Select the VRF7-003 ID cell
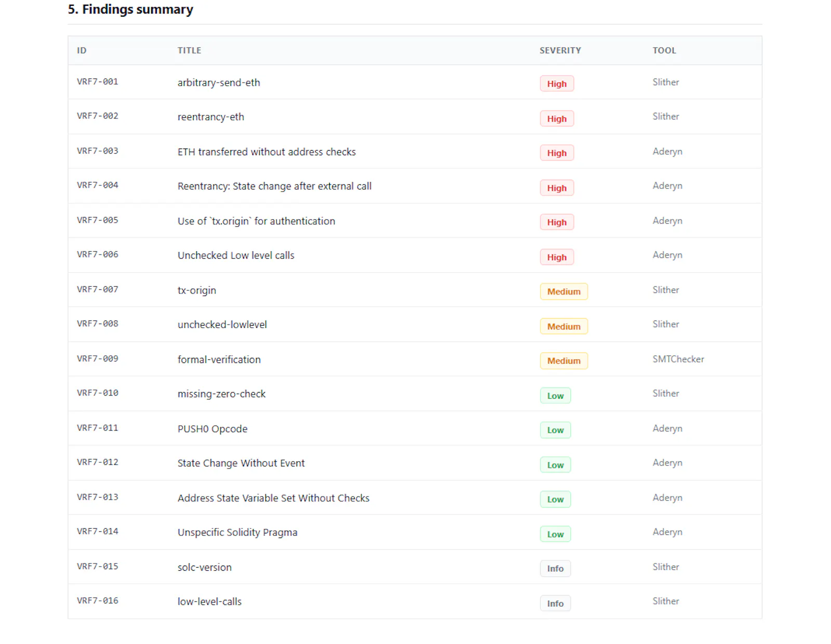The width and height of the screenshot is (831, 644). pos(98,151)
